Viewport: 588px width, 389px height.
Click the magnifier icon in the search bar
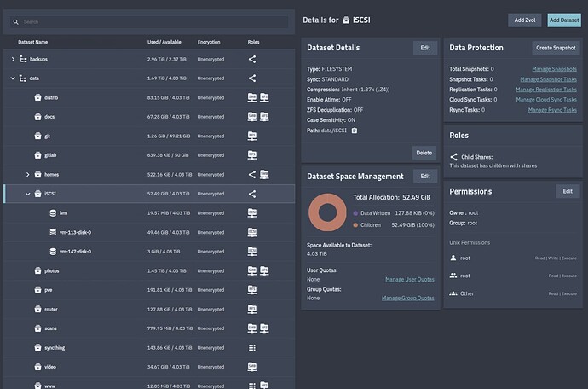[17, 21]
